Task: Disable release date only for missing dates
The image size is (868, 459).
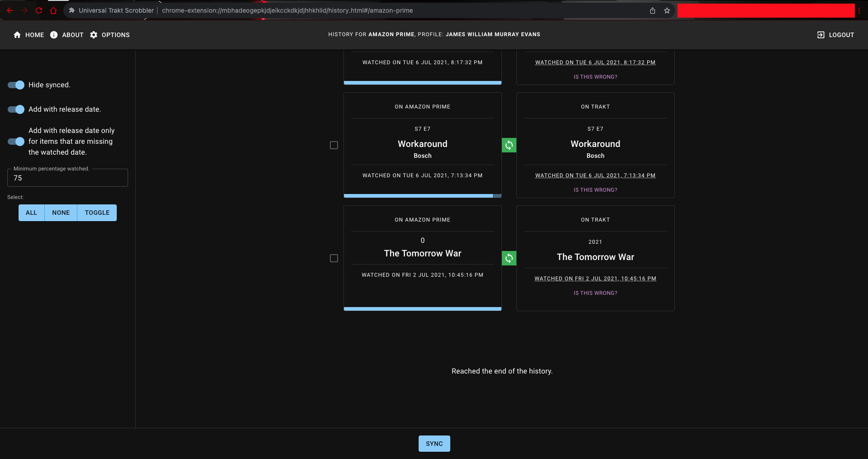Action: tap(15, 142)
